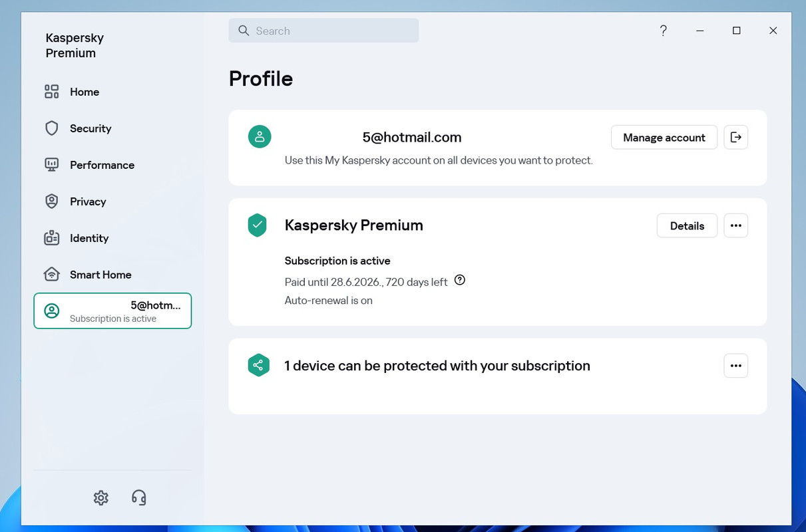Minimize the Kaspersky window
806x532 pixels.
pyautogui.click(x=700, y=31)
